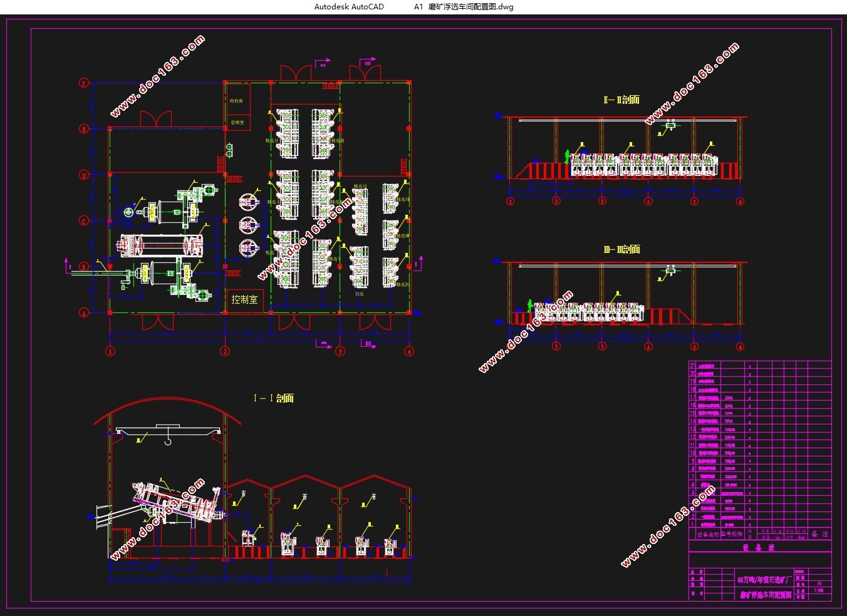Screen dimensions: 847x616
Task: Select axis bubble 4 below the floor plan
Action: 409,351
